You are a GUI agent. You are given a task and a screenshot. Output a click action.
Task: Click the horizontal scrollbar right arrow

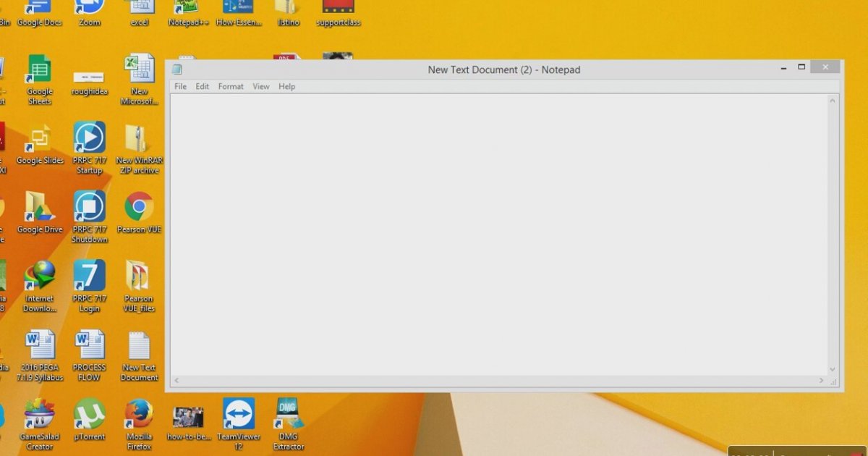tap(822, 380)
